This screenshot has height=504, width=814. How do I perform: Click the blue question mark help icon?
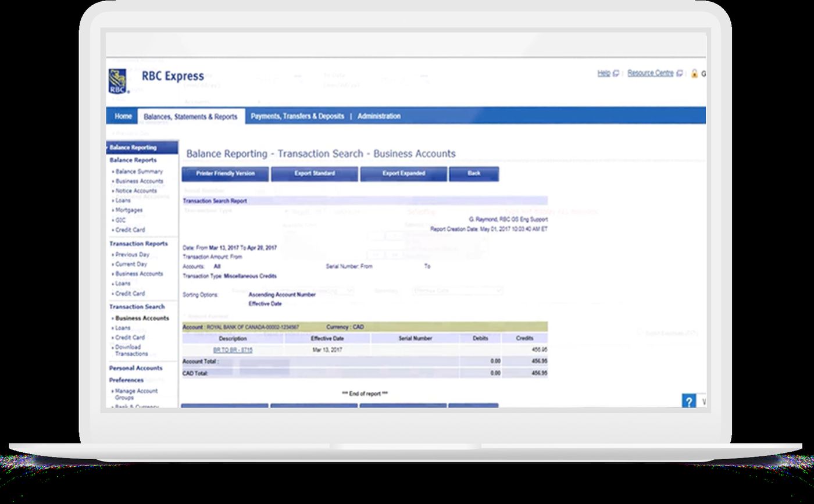point(689,401)
